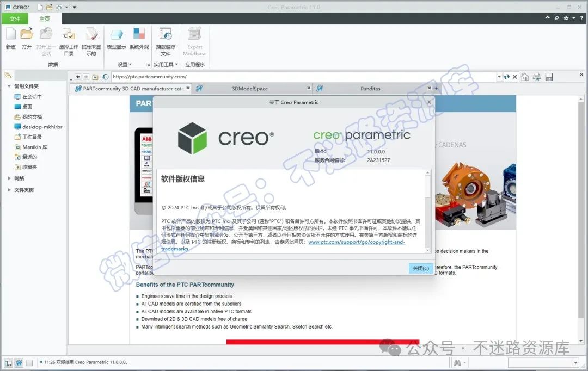Print the browser page
Image resolution: width=588 pixels, height=371 pixels.
pos(537,77)
